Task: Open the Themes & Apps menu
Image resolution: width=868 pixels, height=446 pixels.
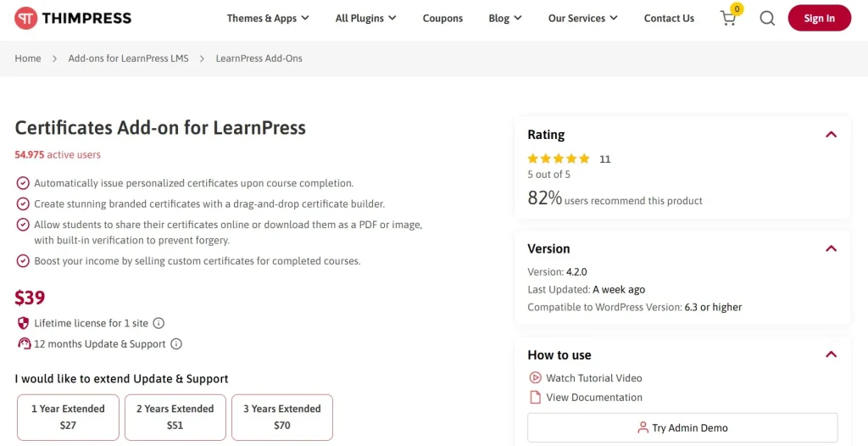Action: tap(268, 19)
